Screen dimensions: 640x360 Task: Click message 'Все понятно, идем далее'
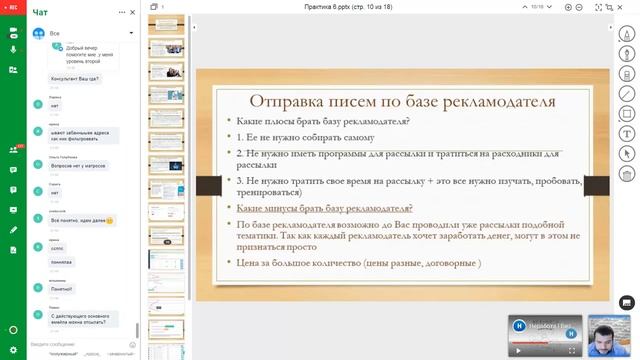(82, 220)
